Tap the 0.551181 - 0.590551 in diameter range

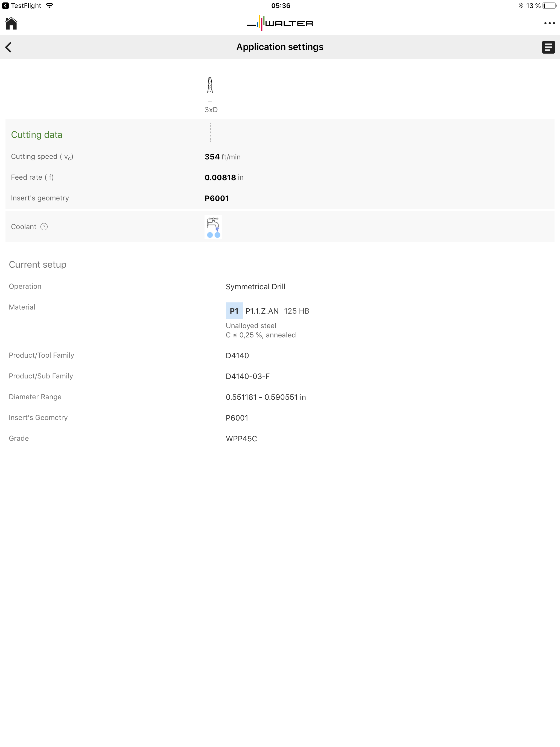tap(266, 397)
